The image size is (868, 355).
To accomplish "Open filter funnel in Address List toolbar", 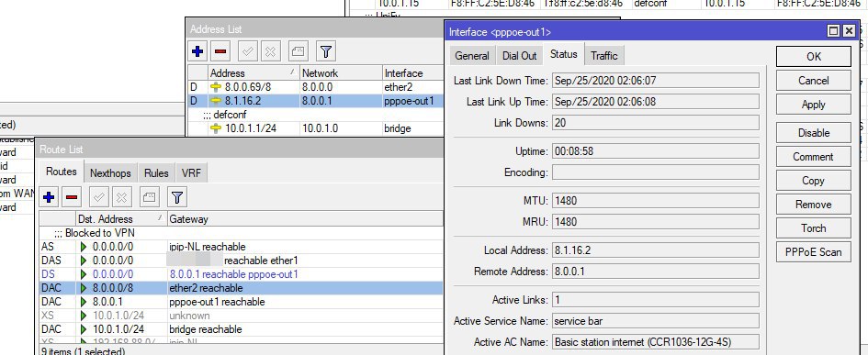I will 326,51.
